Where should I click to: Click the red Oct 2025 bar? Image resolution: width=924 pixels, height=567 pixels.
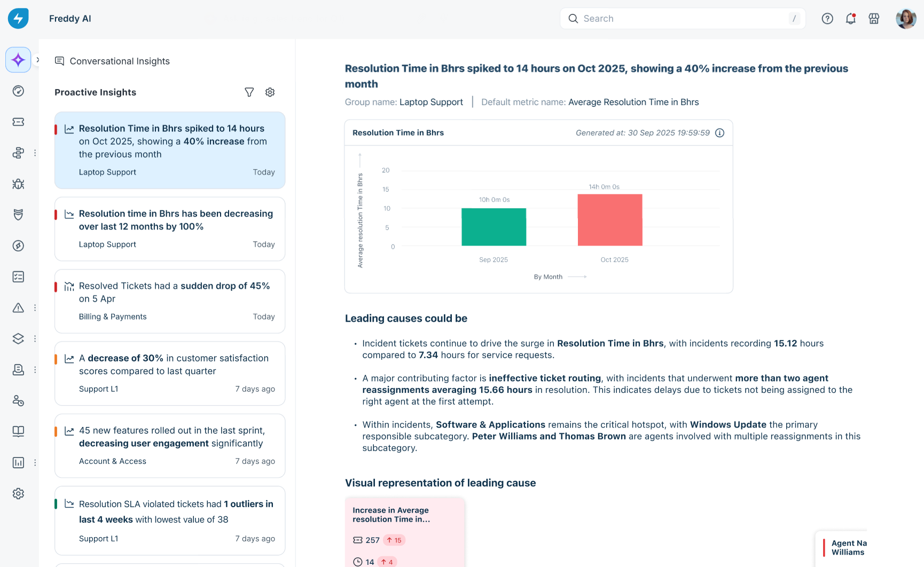point(610,220)
